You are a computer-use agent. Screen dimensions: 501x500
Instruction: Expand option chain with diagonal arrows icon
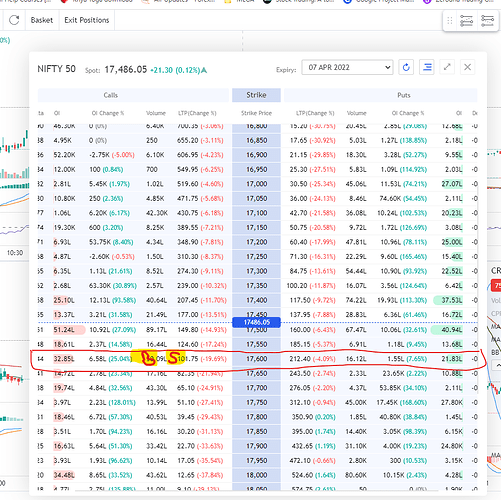pos(447,67)
